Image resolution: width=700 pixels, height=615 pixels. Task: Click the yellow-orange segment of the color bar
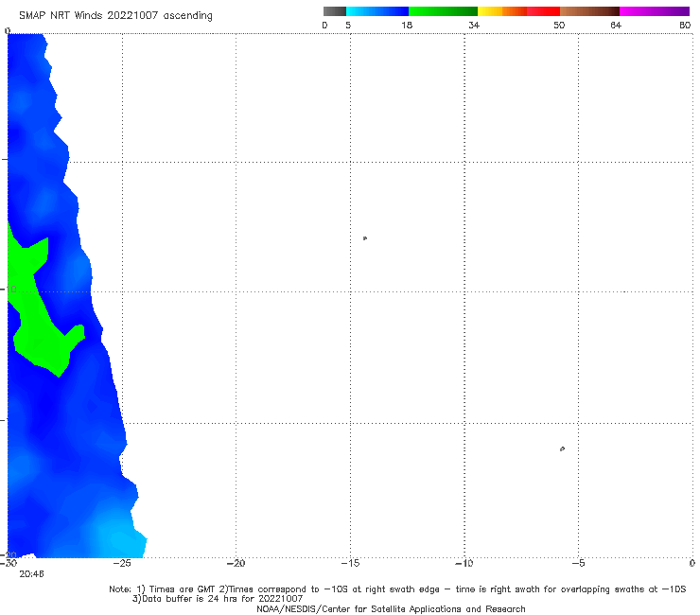(x=502, y=11)
